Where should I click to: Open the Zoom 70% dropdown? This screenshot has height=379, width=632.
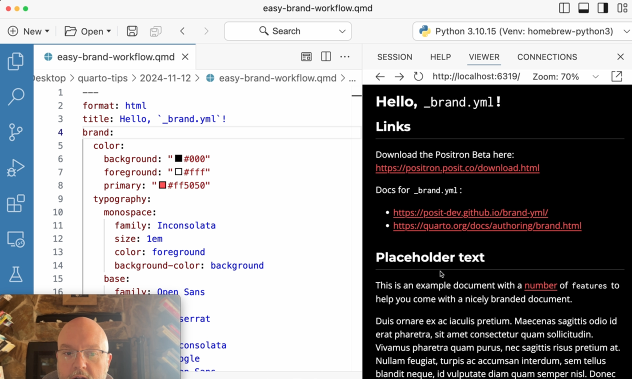[565, 77]
